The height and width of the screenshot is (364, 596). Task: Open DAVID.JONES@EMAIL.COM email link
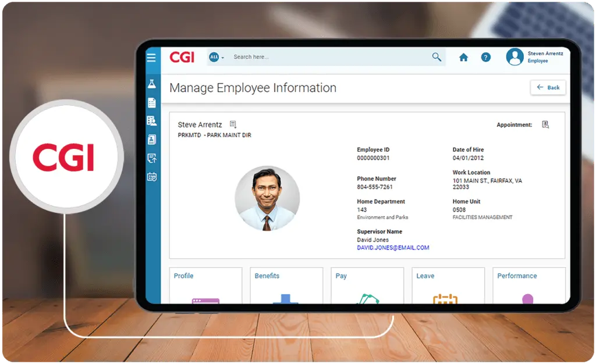click(x=393, y=248)
